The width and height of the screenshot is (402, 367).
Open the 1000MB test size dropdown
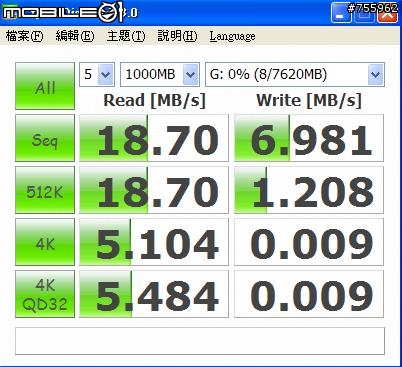point(160,74)
